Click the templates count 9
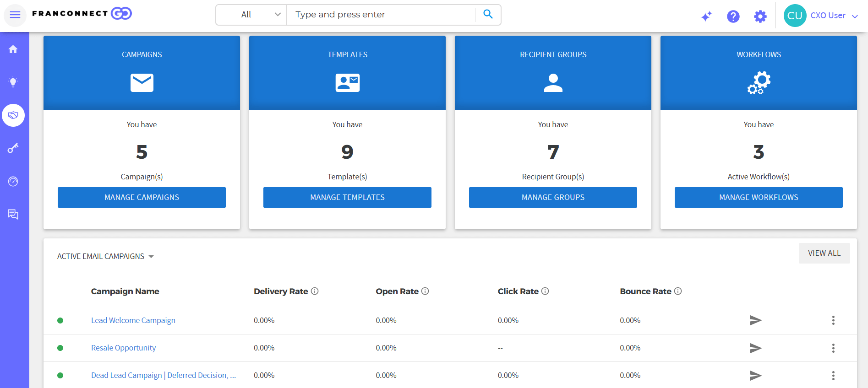 (347, 152)
